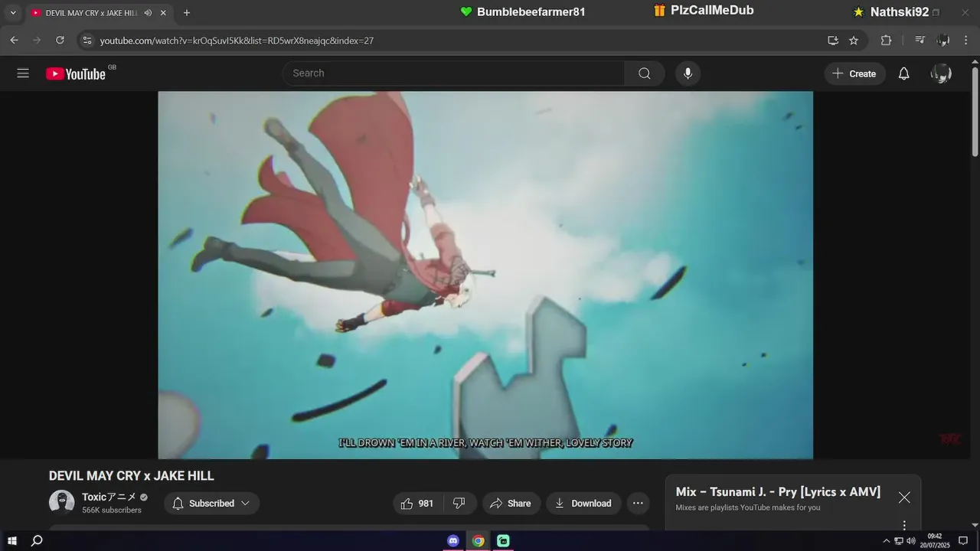Go to YouTube home via logo

point(75,73)
